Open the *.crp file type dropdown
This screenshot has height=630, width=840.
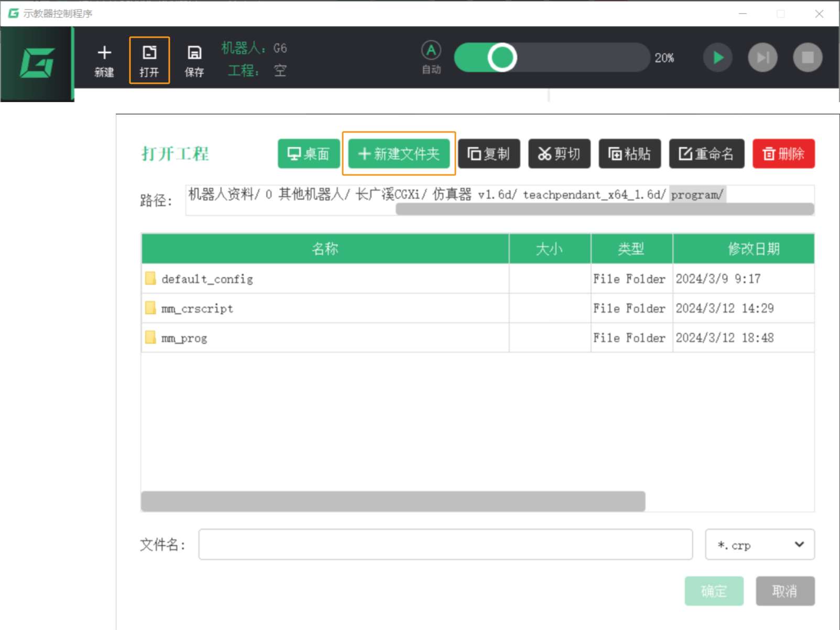759,545
